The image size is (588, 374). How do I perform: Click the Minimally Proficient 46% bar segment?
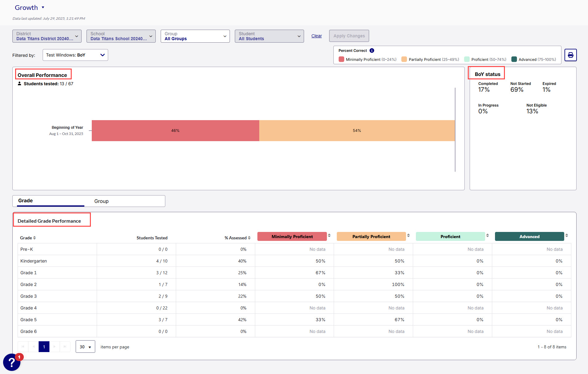175,131
